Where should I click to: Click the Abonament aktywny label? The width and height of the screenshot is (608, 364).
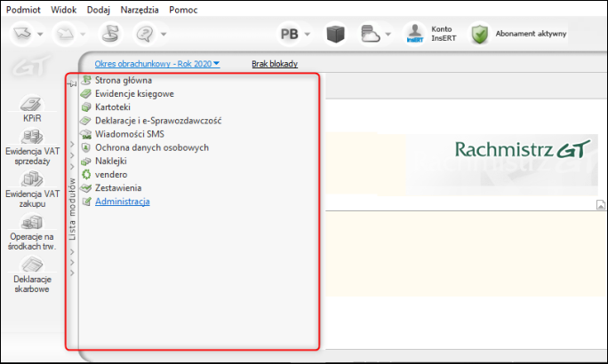(x=531, y=34)
